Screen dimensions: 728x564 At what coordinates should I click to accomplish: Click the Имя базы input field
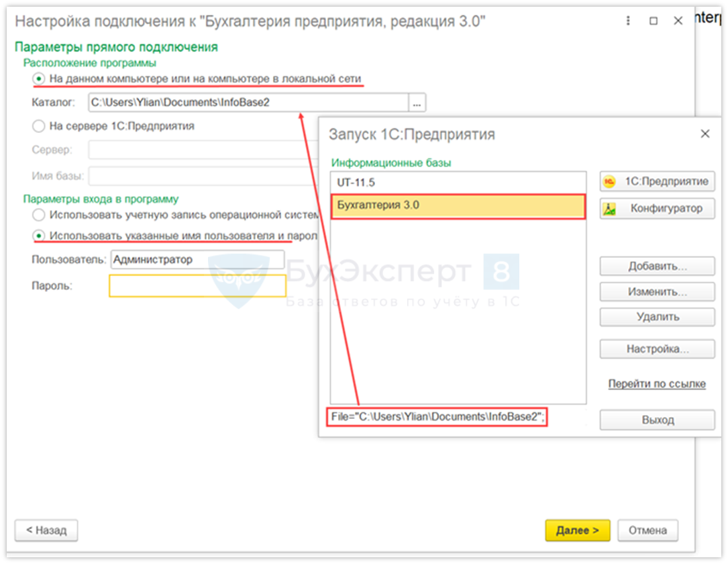tap(203, 176)
